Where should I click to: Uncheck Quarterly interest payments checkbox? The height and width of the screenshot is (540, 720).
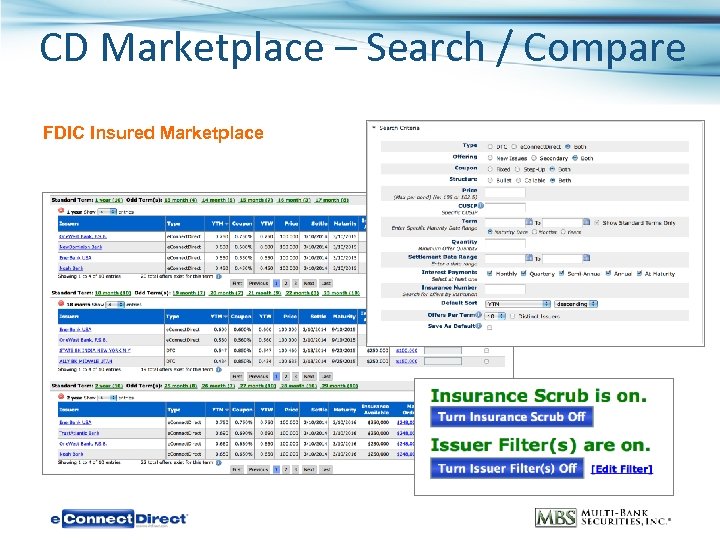tap(523, 273)
